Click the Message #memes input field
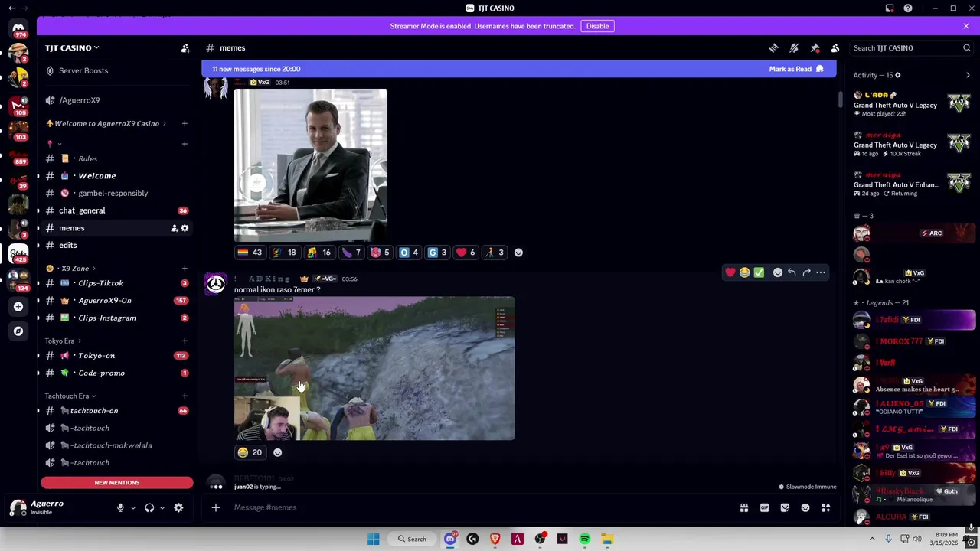 point(482,507)
